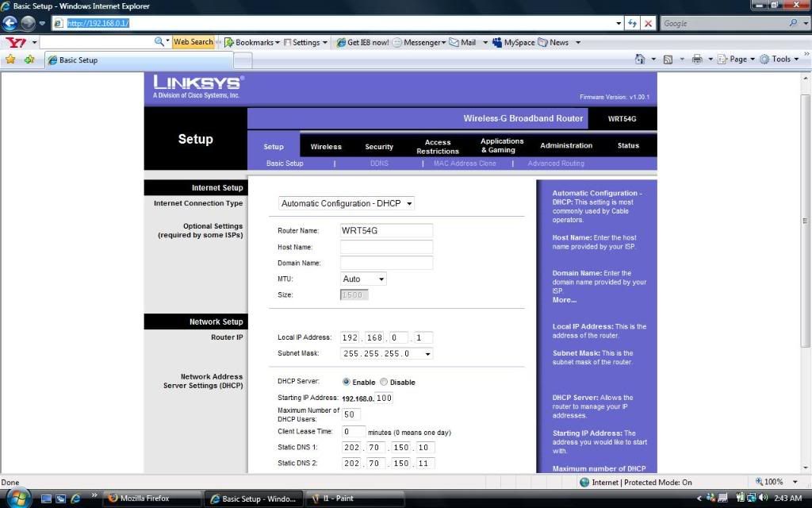Open a new tab with the blank tab button
812x508 pixels.
[243, 60]
